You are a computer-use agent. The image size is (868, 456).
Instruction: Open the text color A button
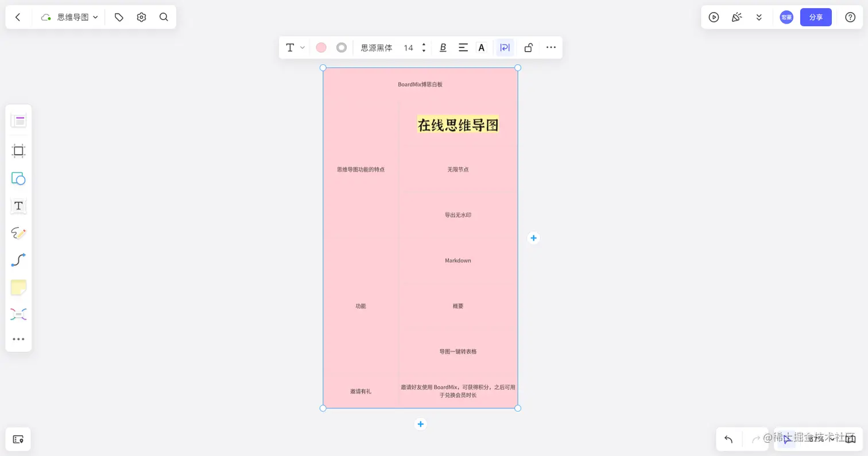point(482,48)
